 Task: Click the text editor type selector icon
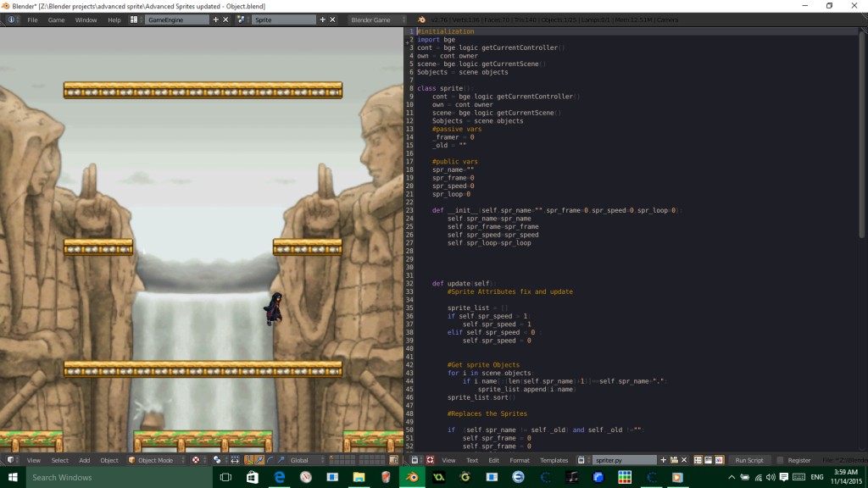click(x=414, y=460)
